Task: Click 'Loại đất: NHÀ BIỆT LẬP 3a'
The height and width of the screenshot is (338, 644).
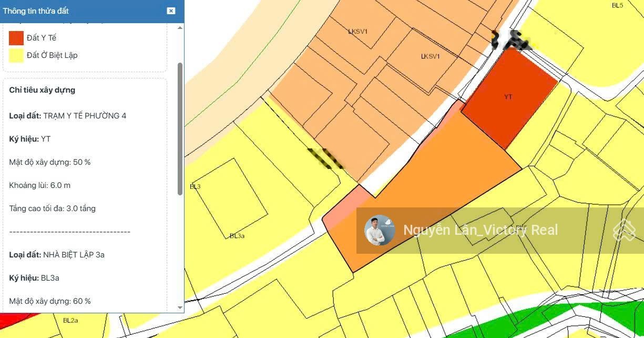Action: (x=57, y=255)
